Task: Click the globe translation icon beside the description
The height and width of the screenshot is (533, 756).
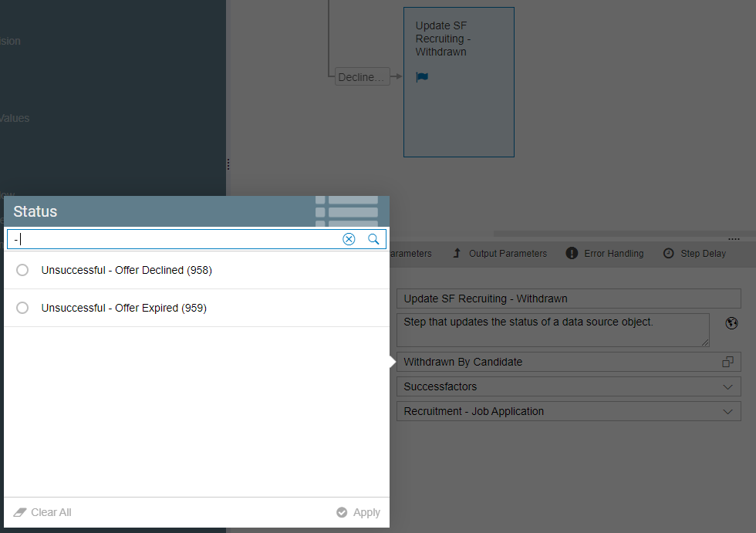Action: pyautogui.click(x=731, y=323)
